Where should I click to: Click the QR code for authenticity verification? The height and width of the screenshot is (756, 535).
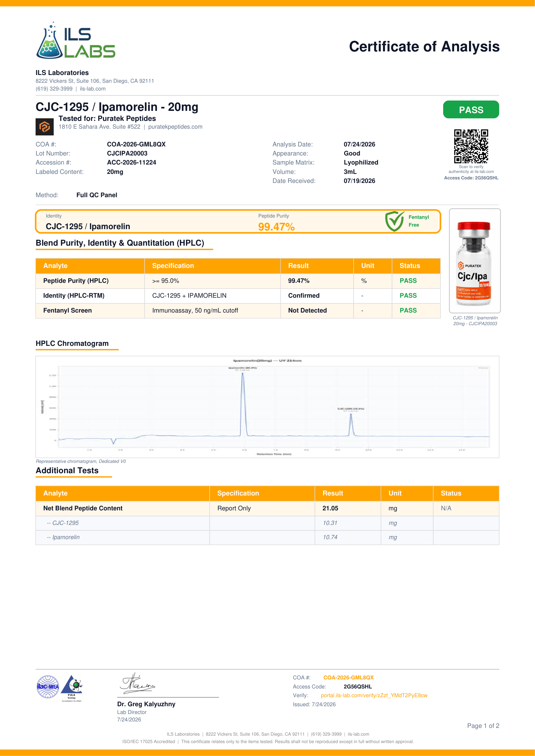coord(471,146)
